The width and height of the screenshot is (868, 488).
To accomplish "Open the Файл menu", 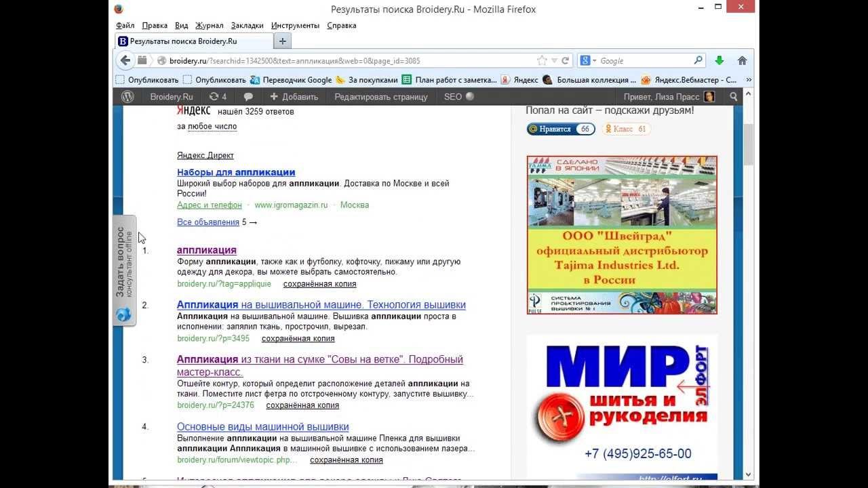I will coord(125,26).
